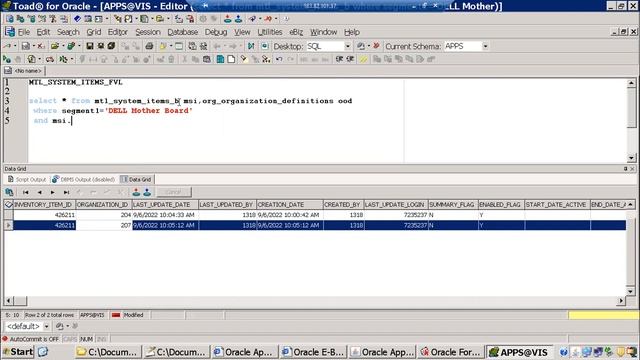Click scroll down arrow of SQL editor
Screen dimensions: 640x360
click(631, 158)
